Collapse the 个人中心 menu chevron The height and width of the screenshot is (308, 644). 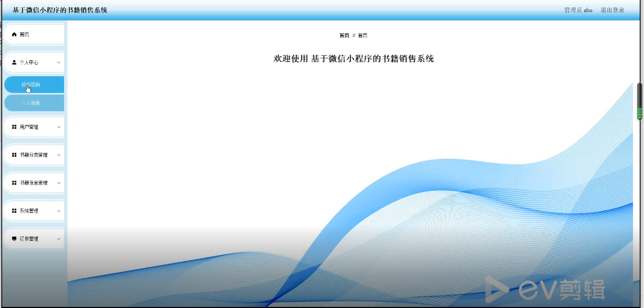click(x=58, y=63)
